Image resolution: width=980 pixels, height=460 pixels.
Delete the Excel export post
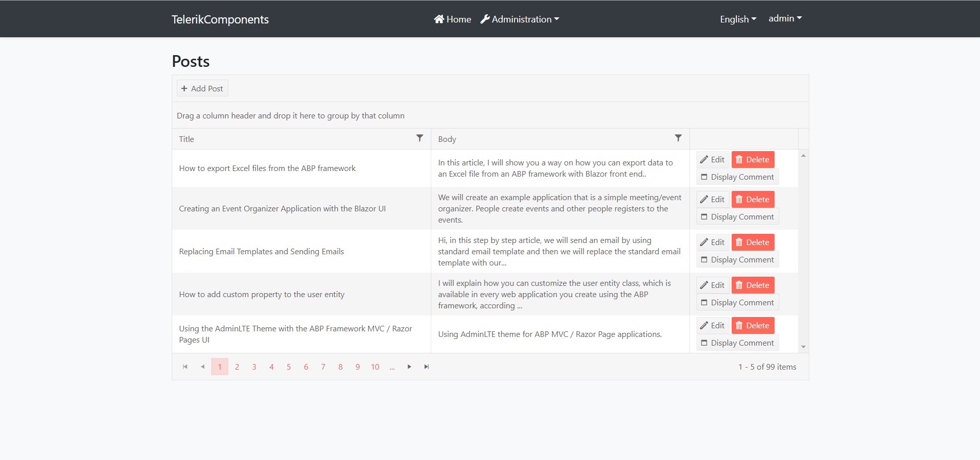pyautogui.click(x=753, y=159)
